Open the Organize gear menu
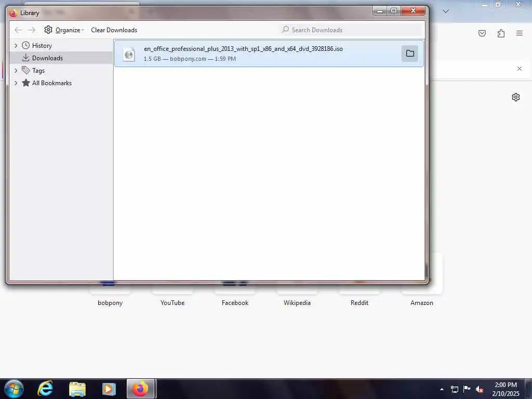This screenshot has width=532, height=399. [64, 30]
